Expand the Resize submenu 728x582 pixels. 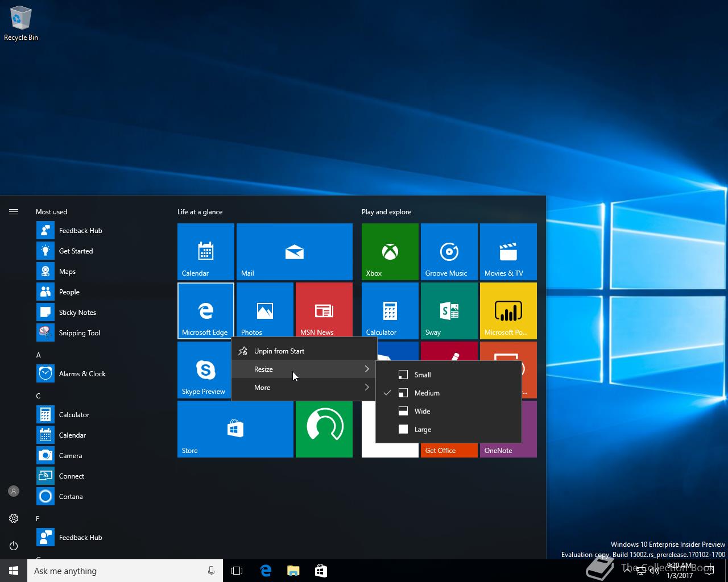click(304, 369)
